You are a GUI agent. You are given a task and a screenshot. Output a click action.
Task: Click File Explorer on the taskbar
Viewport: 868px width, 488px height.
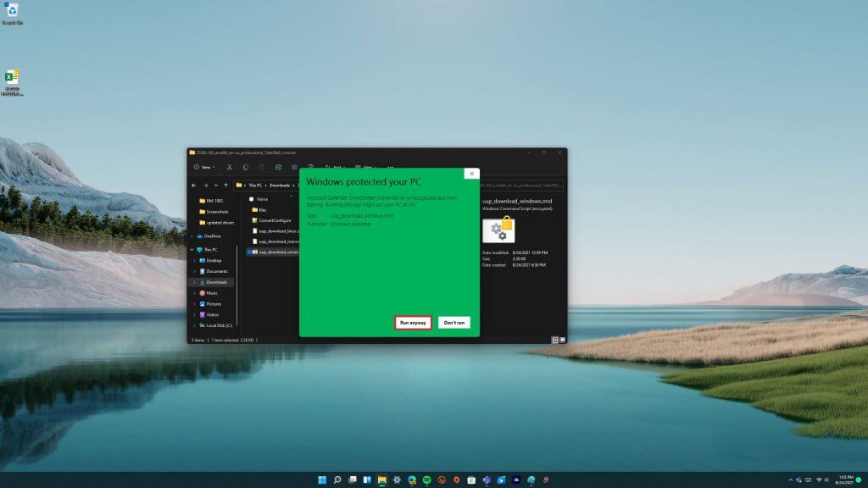point(382,480)
